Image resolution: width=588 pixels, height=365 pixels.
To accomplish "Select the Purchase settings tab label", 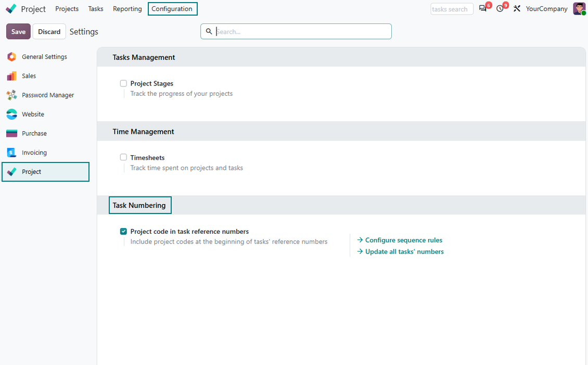I will point(34,133).
